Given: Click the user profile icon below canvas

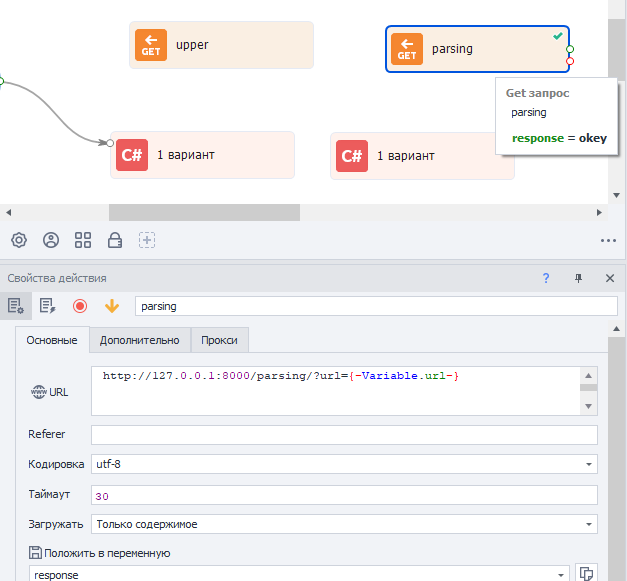Looking at the screenshot, I should click(50, 240).
